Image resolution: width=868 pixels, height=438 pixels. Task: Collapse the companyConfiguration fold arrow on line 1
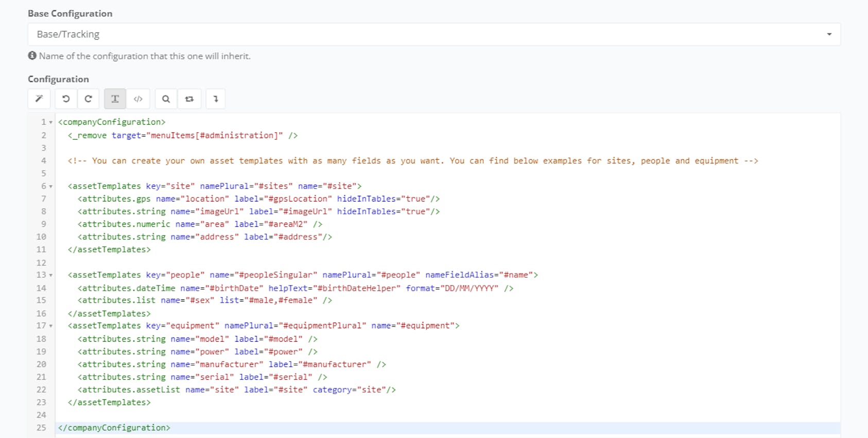click(x=51, y=123)
